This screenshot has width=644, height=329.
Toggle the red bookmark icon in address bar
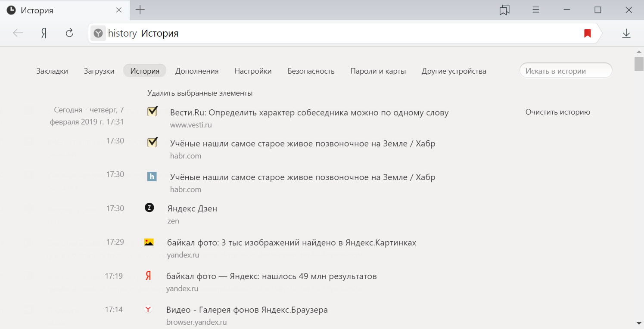tap(588, 33)
